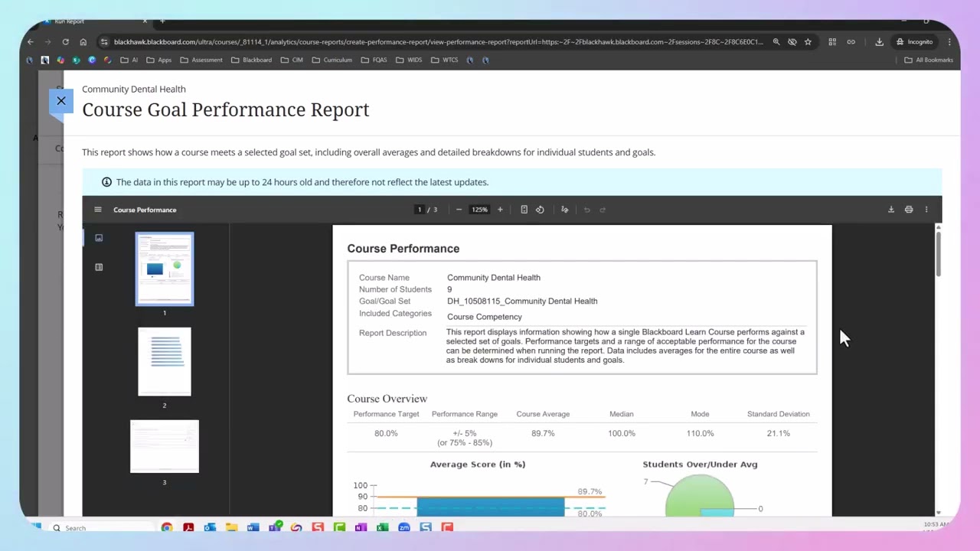980x551 pixels.
Task: Open OneNote from the taskbar
Action: point(361,527)
